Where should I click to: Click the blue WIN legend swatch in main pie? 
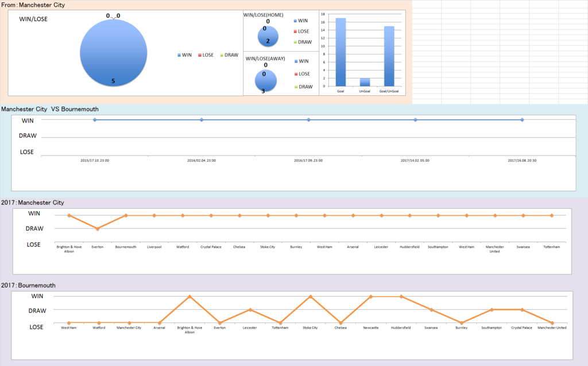(179, 55)
